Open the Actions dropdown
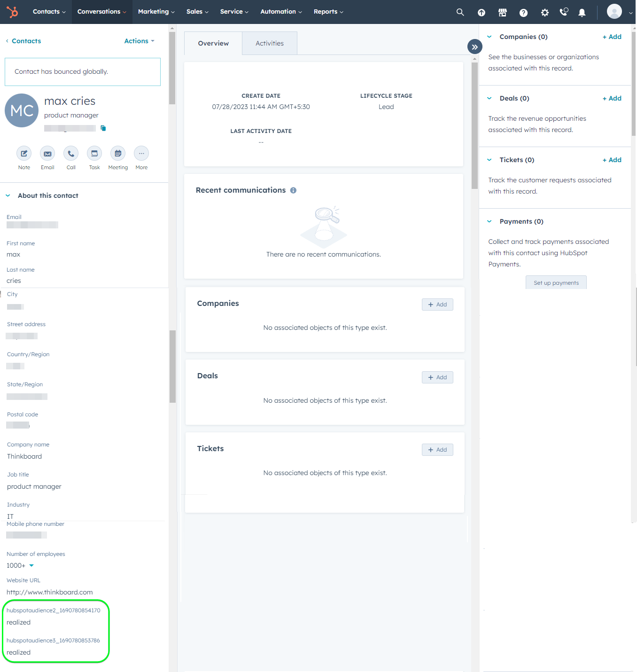The image size is (637, 672). coord(139,41)
